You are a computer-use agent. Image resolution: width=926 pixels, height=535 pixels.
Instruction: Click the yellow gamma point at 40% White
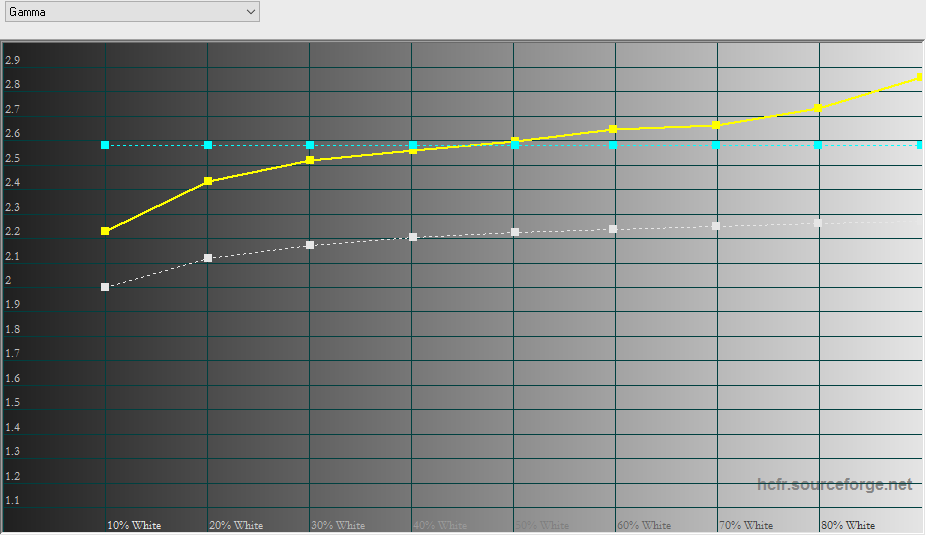pyautogui.click(x=413, y=150)
